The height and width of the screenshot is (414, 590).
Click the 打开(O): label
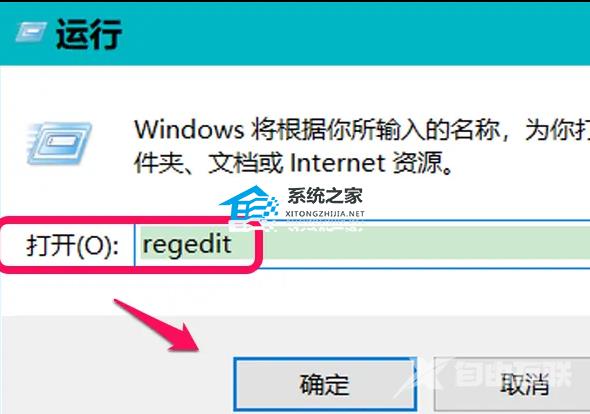pyautogui.click(x=72, y=245)
